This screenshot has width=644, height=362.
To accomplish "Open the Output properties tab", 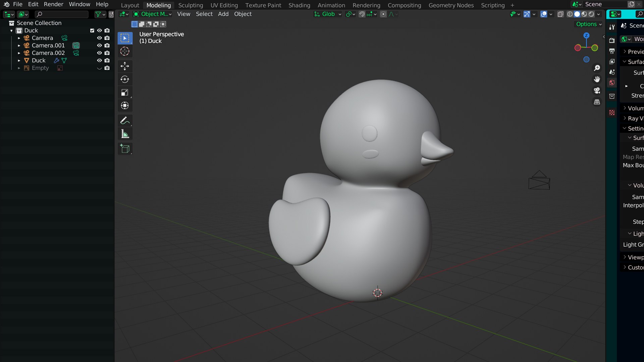I will [612, 51].
